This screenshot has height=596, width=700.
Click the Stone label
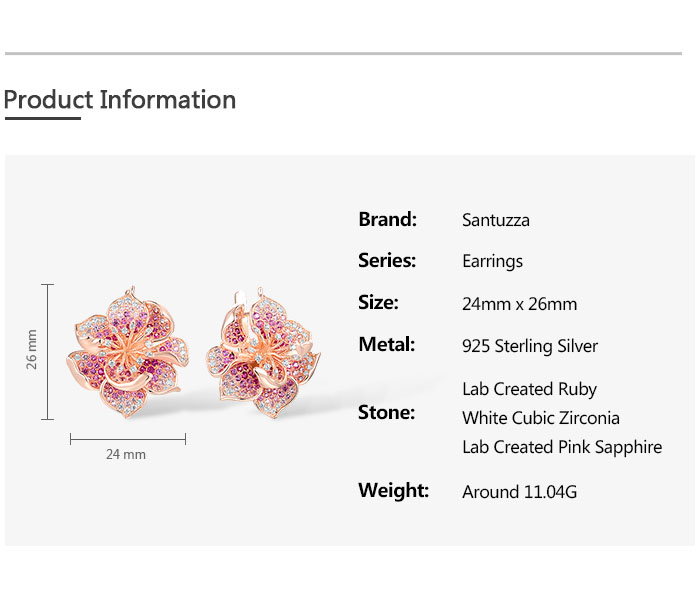[387, 412]
